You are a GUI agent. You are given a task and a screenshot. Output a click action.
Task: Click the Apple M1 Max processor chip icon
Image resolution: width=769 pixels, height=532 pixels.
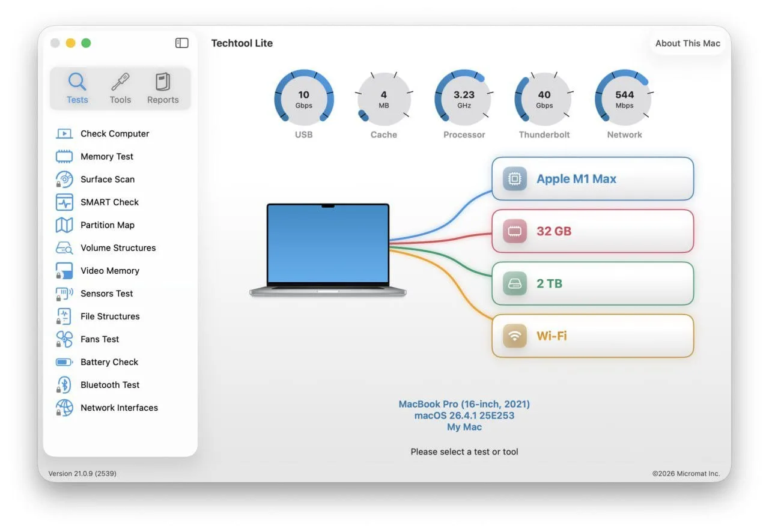[515, 178]
